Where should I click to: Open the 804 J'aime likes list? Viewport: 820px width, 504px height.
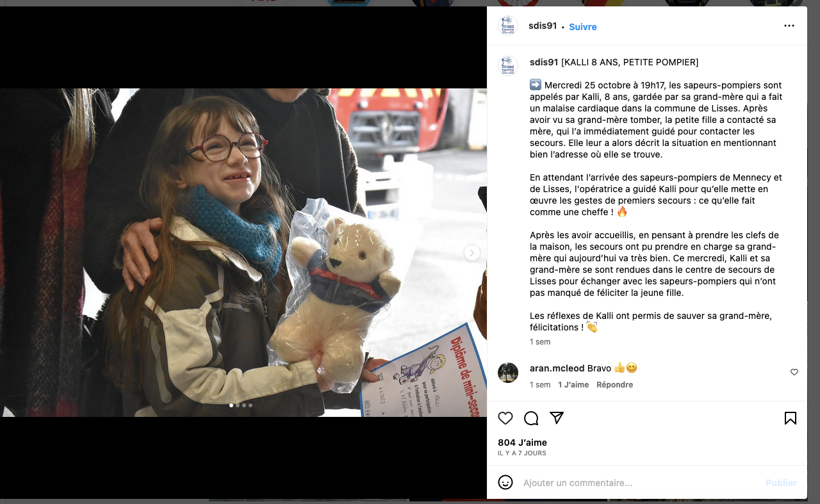tap(522, 443)
